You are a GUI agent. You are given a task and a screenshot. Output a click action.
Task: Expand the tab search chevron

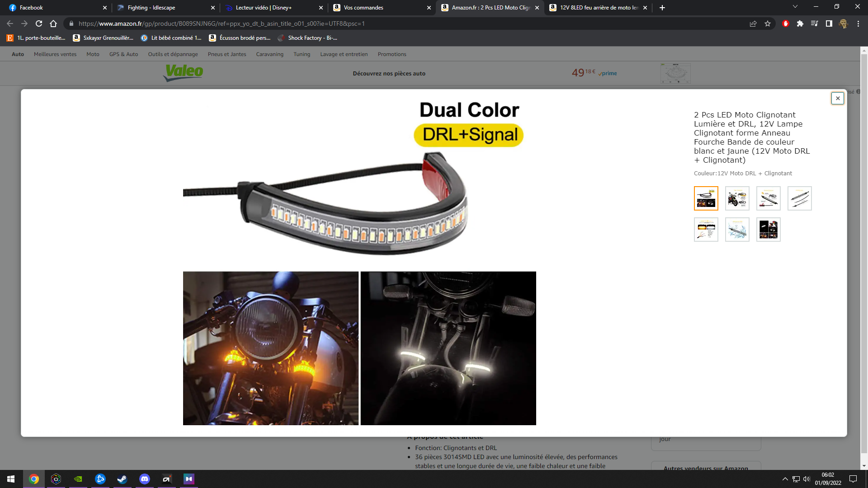(795, 7)
